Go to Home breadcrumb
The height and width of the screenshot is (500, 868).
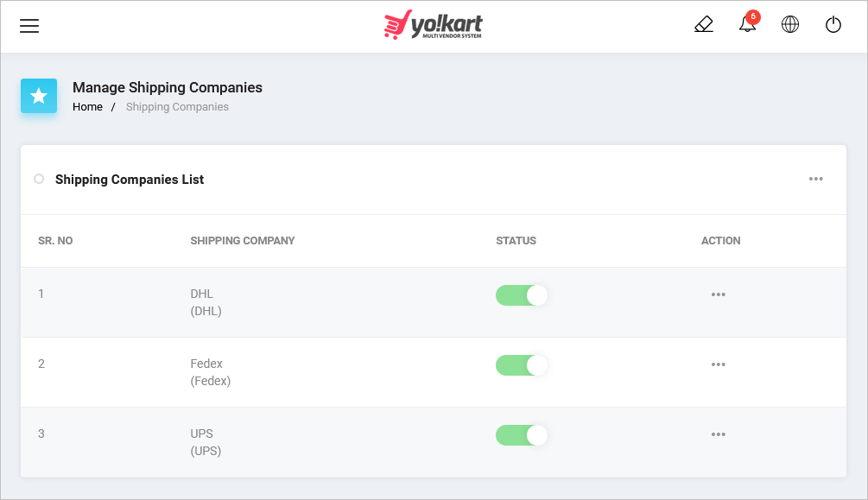(x=87, y=107)
